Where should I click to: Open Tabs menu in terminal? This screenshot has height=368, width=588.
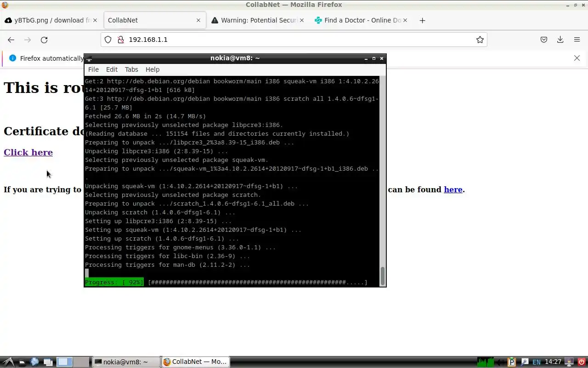click(131, 69)
